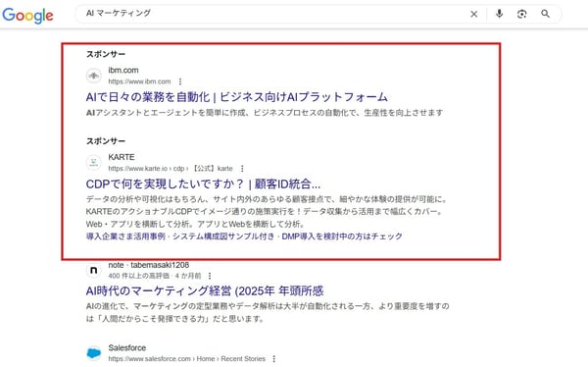Open more options for Salesforce result

274,359
